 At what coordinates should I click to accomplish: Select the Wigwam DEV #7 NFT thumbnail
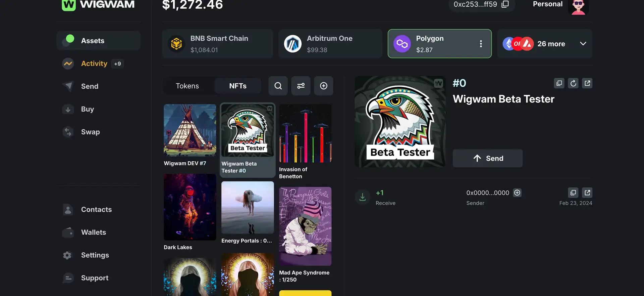[190, 130]
